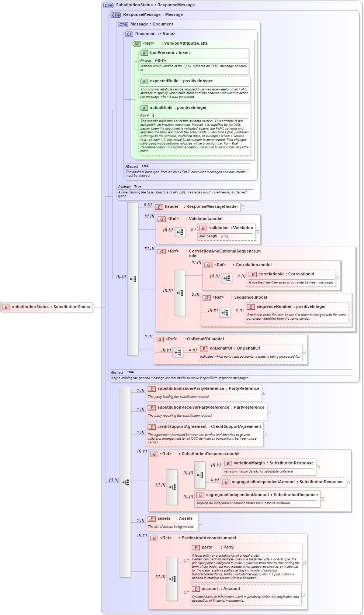Click the G icon of OnBehalfOf.model
The image size is (364, 615).
pyautogui.click(x=160, y=340)
